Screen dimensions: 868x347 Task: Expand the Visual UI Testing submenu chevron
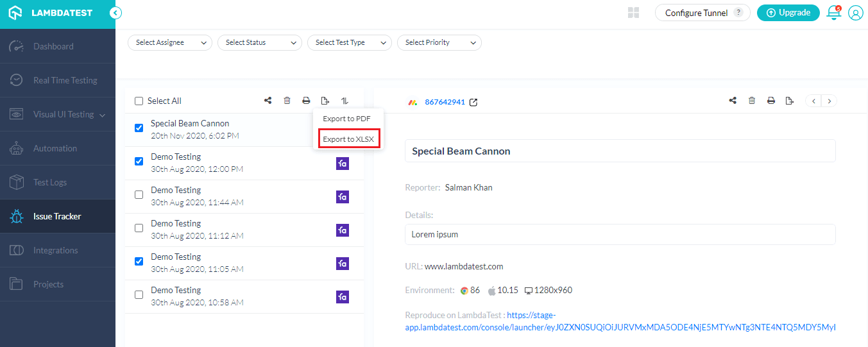coord(103,115)
